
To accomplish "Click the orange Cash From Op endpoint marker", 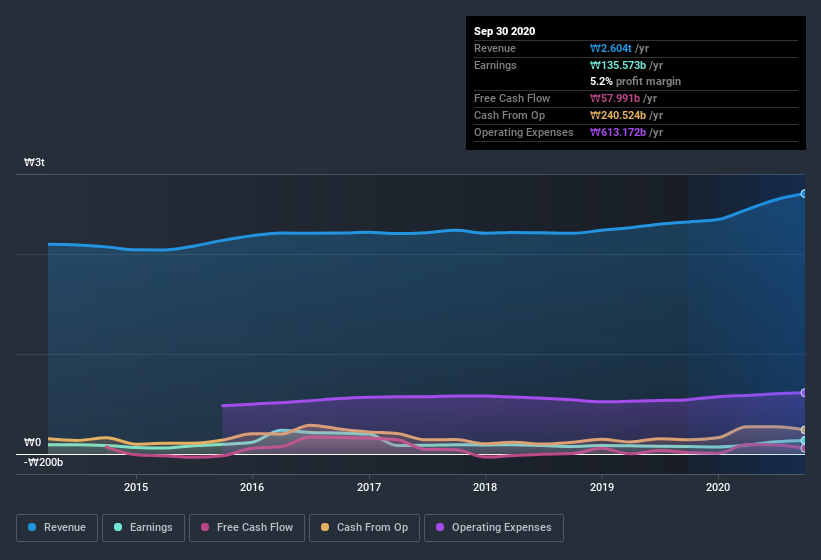I will (803, 430).
